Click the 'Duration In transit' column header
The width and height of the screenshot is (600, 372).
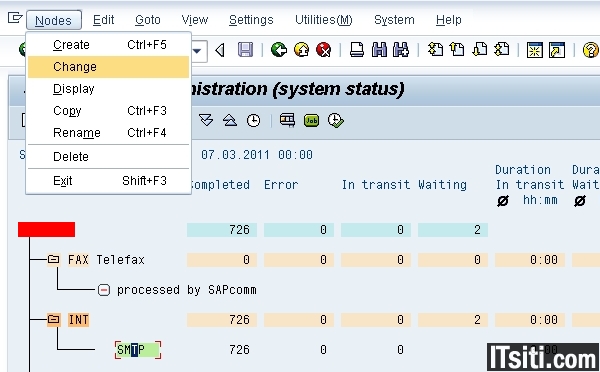click(530, 177)
